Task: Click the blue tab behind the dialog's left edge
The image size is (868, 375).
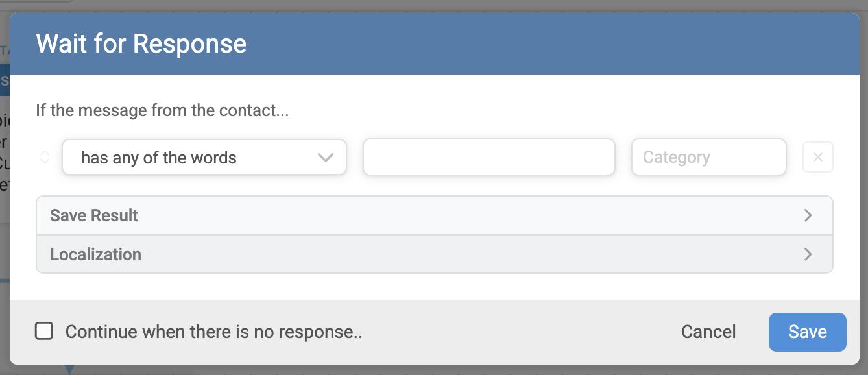Action: (x=5, y=80)
